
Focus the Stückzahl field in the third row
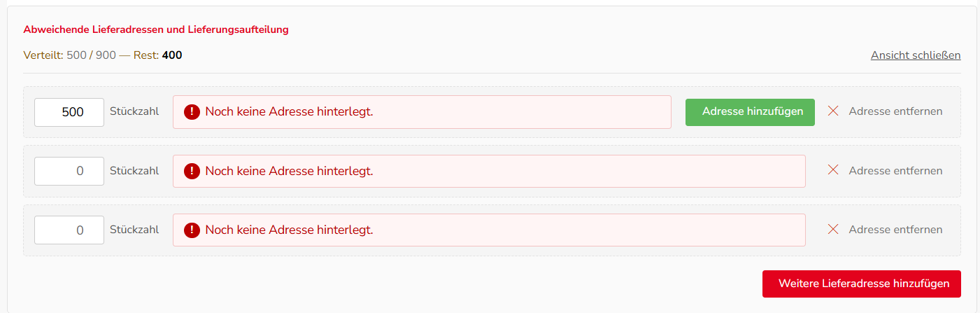[69, 230]
